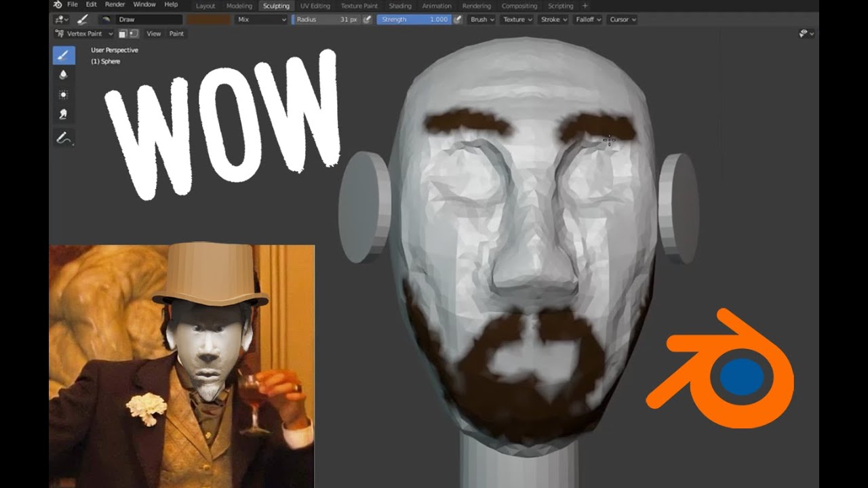This screenshot has width=868, height=488.
Task: Switch to the UV Editing workspace tab
Action: point(315,6)
